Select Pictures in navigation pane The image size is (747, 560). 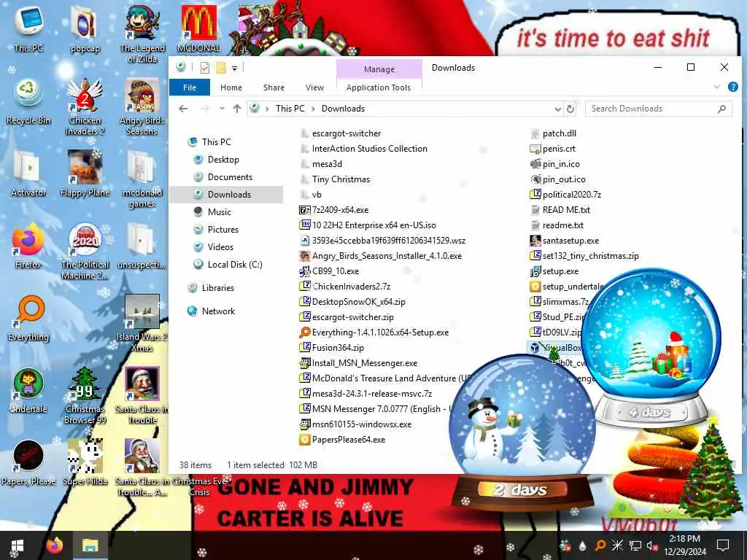coord(223,230)
